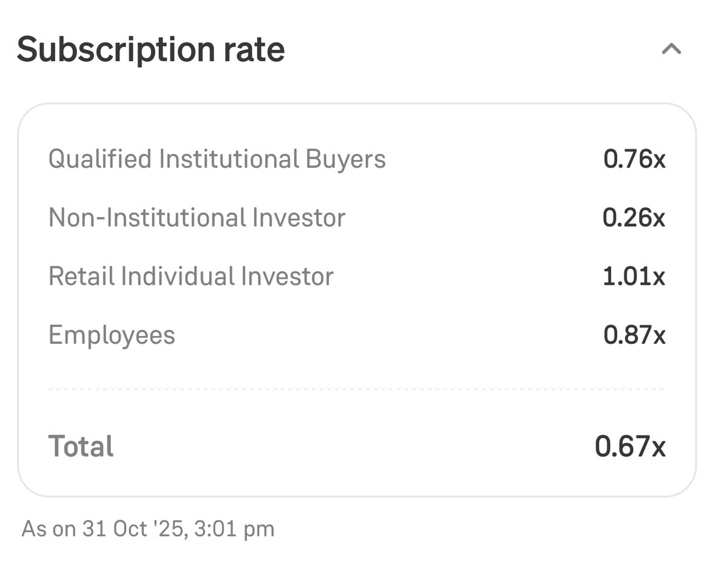The image size is (728, 562).
Task: Click the 0.26x subscription value
Action: (633, 218)
